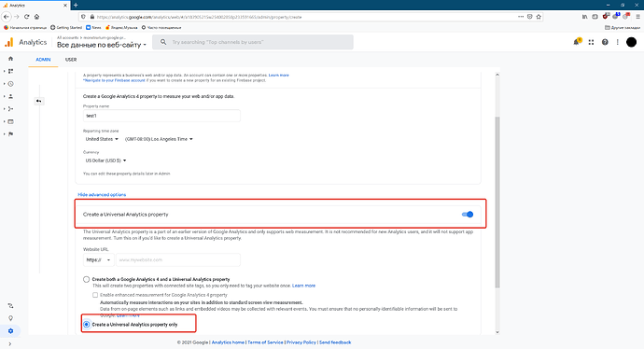This screenshot has height=349, width=644.
Task: Toggle Create a Universal Analytics property switch
Action: tap(468, 215)
